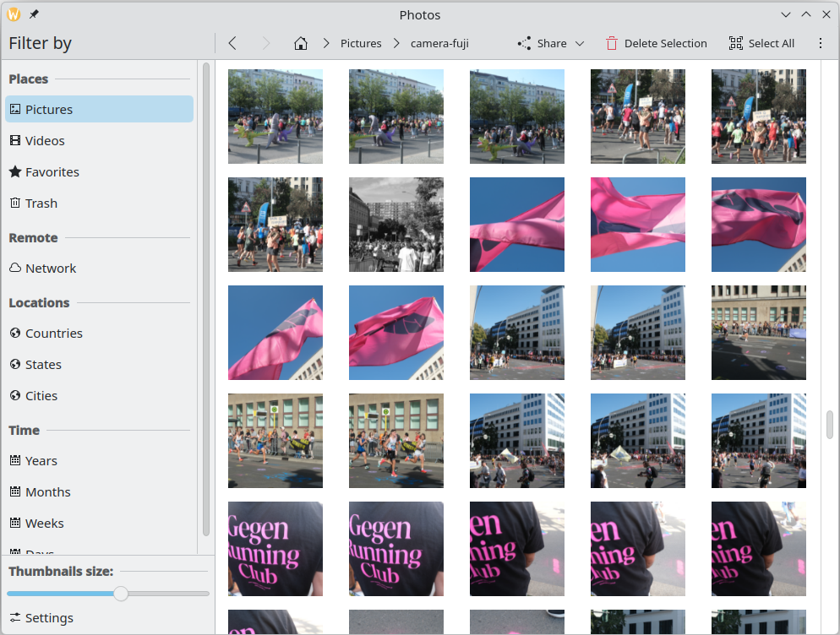This screenshot has width=840, height=635.
Task: Click camera-fuji breadcrumb
Action: click(439, 43)
